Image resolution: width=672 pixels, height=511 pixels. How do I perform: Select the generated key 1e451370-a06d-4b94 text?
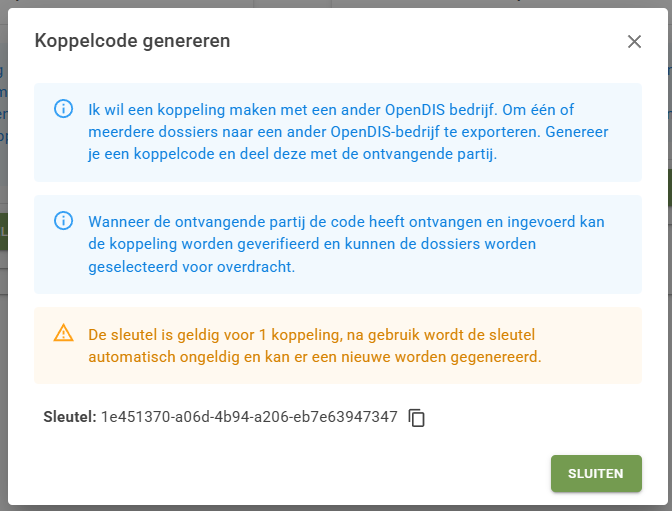(x=249, y=417)
